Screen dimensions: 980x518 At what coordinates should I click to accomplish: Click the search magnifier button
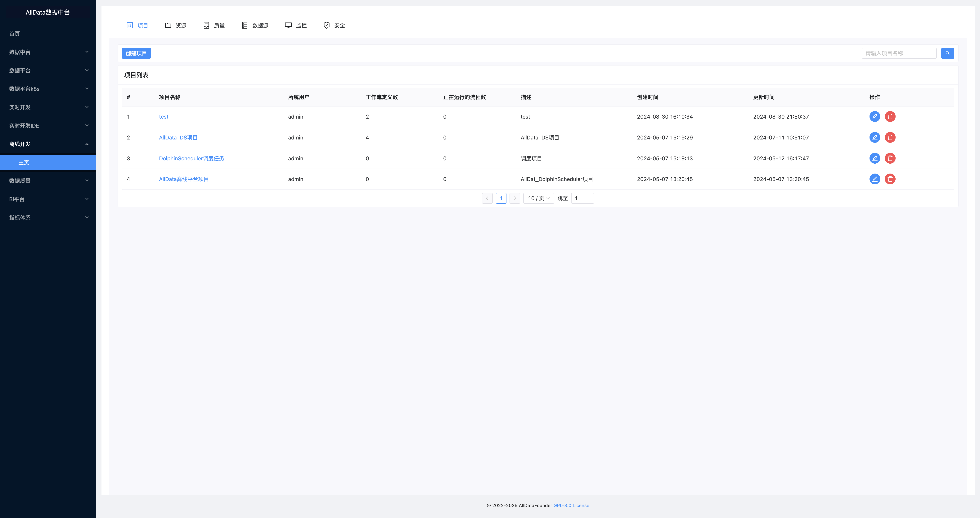(947, 53)
